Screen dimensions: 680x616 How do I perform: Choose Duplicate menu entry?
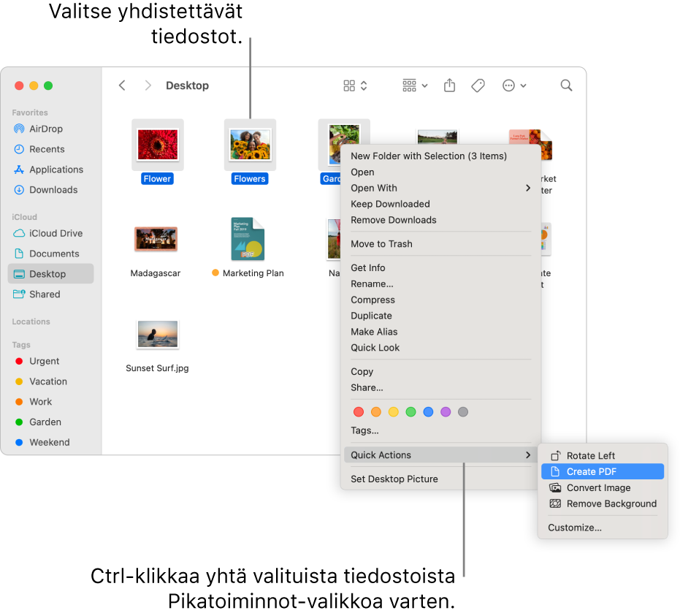[440, 316]
